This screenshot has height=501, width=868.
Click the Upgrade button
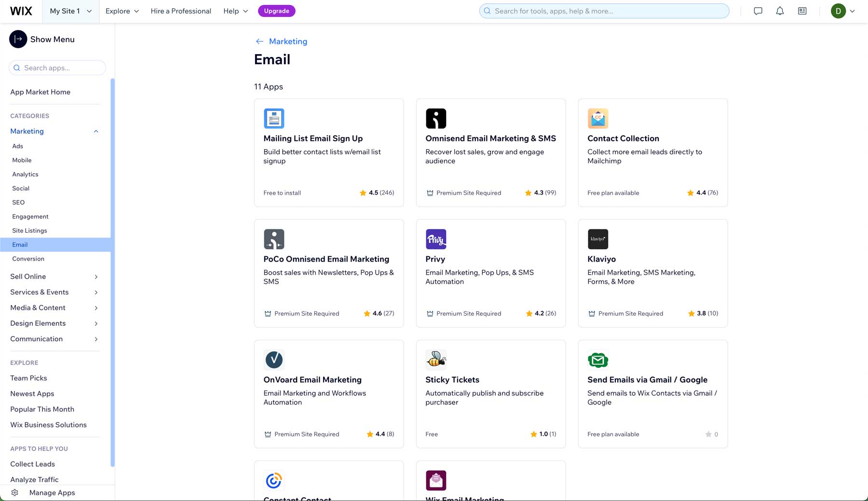point(276,11)
